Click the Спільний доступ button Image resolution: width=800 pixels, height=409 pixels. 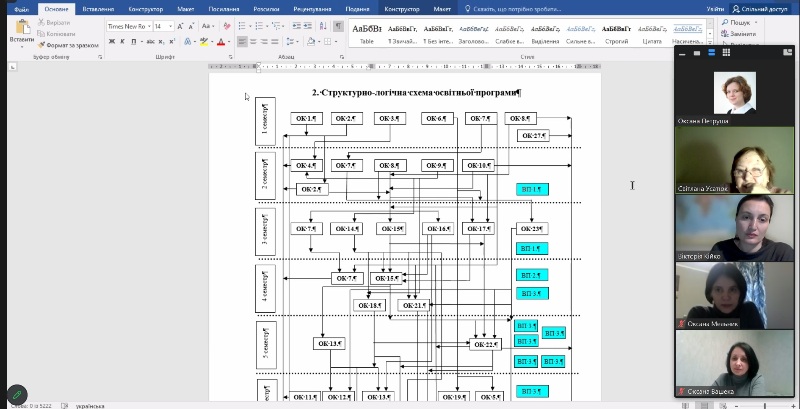pos(767,8)
